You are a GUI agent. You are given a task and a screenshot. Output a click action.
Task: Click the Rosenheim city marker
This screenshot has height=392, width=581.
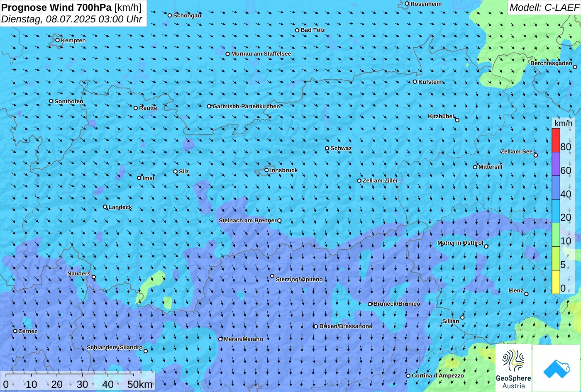click(407, 4)
